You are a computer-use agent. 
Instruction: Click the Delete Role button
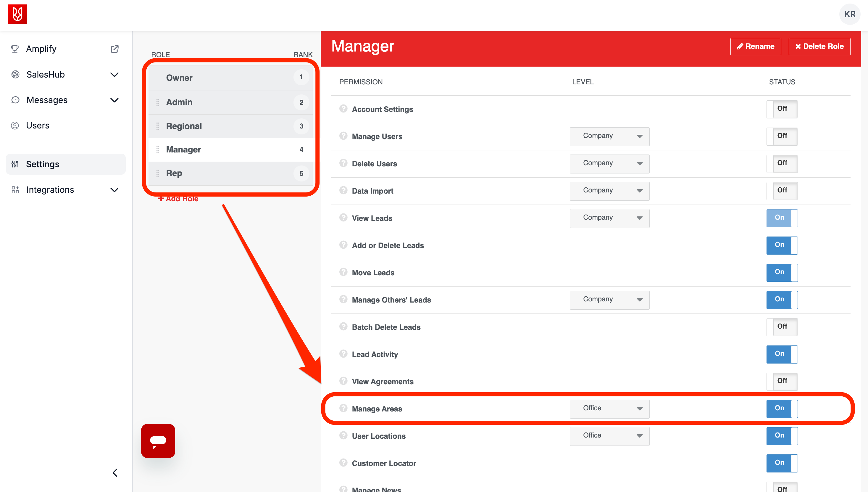(819, 47)
